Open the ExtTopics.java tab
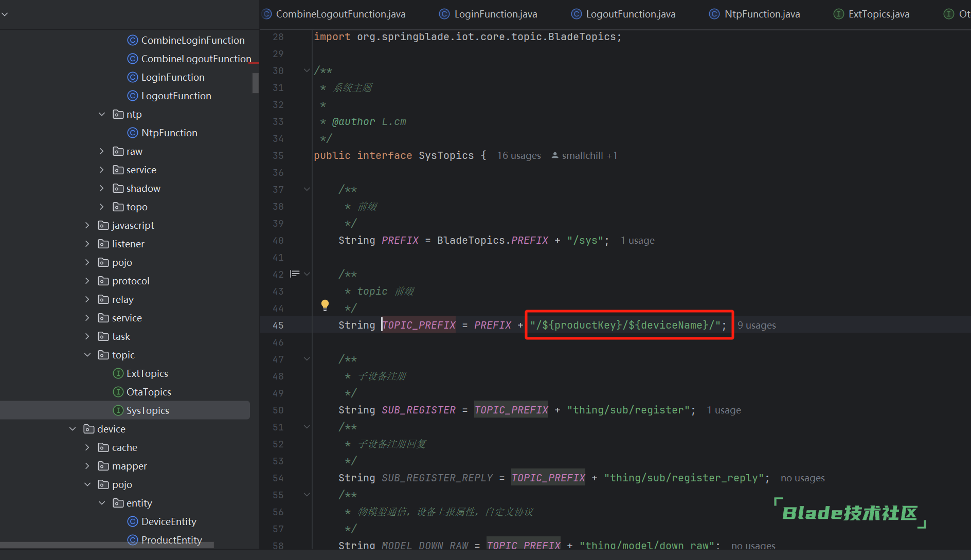 click(x=872, y=14)
